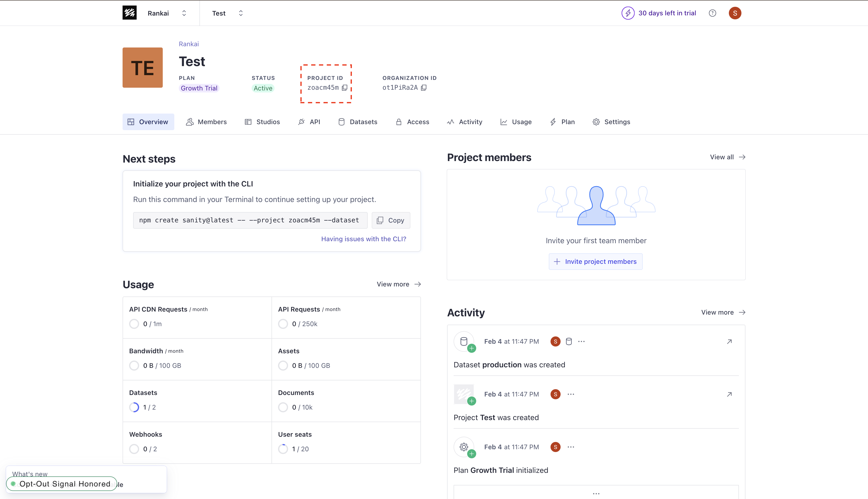868x499 pixels.
Task: Click the trial lightning bolt icon
Action: click(x=628, y=13)
